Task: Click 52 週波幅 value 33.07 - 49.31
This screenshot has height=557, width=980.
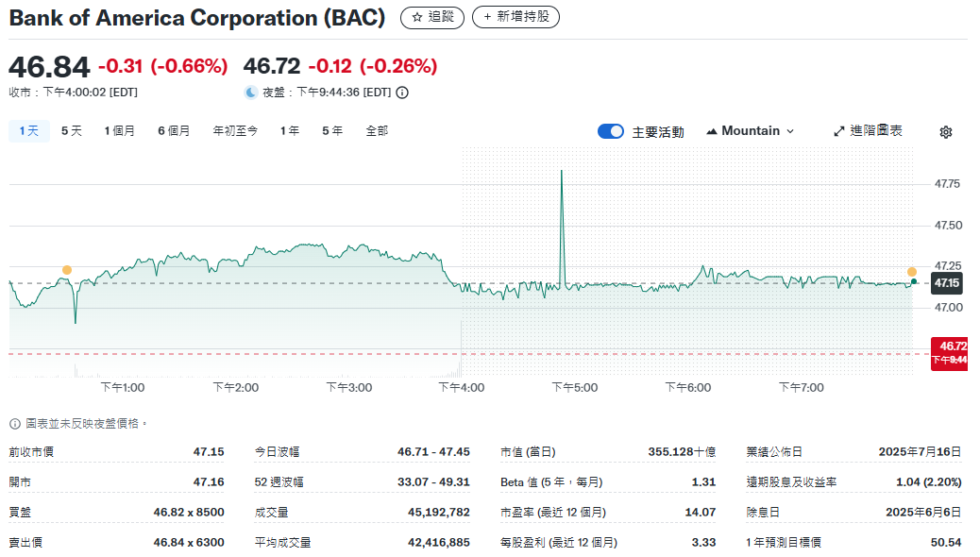Action: 433,482
